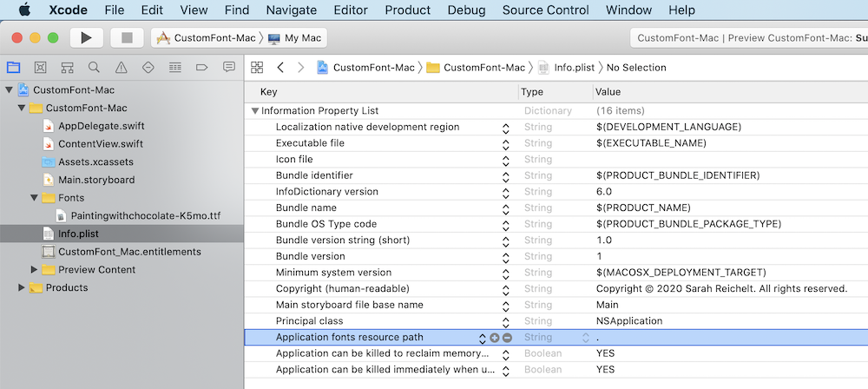Click YES value for reclaim memory row
This screenshot has height=389, width=868.
pos(606,353)
